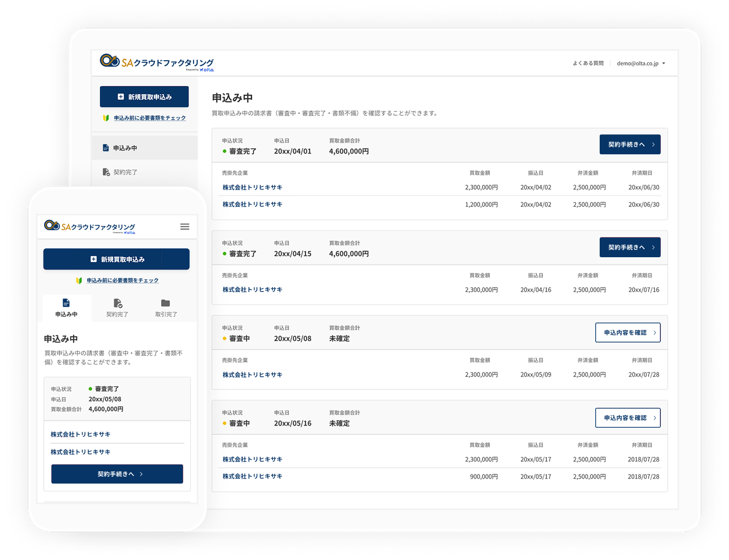The width and height of the screenshot is (729, 560).
Task: Click 申込内容を確認 for the 20xx/05/16 application
Action: tap(628, 418)
